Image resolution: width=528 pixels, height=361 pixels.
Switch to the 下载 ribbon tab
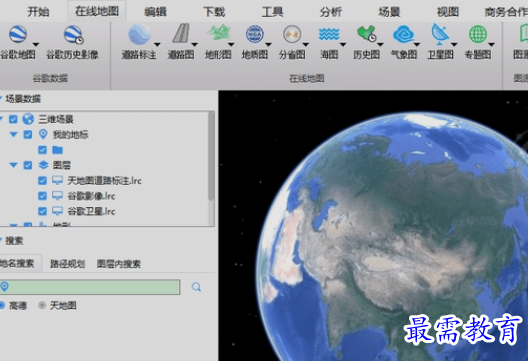pyautogui.click(x=214, y=12)
